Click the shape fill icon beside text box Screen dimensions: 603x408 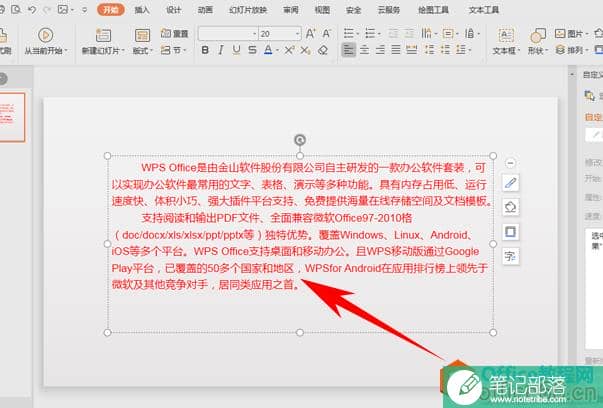click(x=510, y=207)
